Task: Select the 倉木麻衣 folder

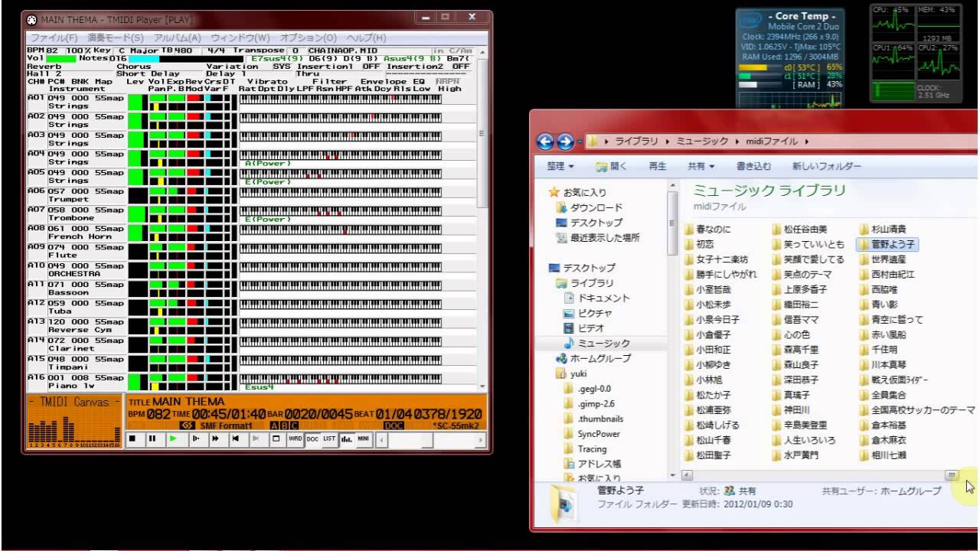Action: (882, 440)
